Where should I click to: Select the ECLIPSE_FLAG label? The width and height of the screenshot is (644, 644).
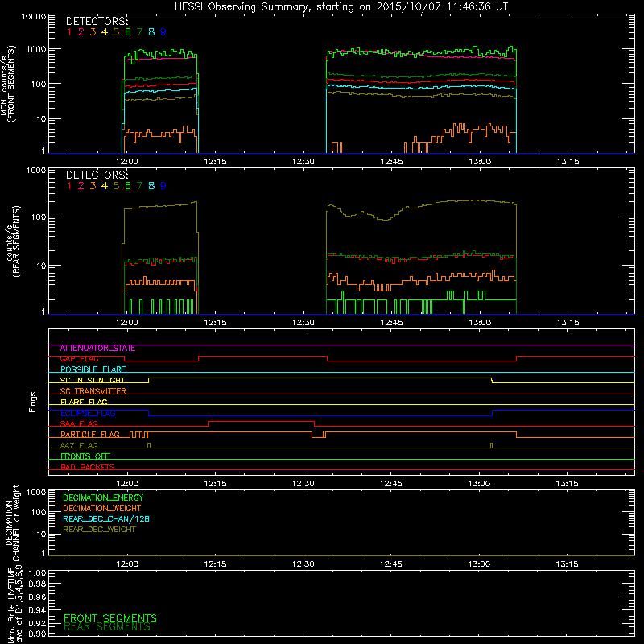tap(88, 413)
